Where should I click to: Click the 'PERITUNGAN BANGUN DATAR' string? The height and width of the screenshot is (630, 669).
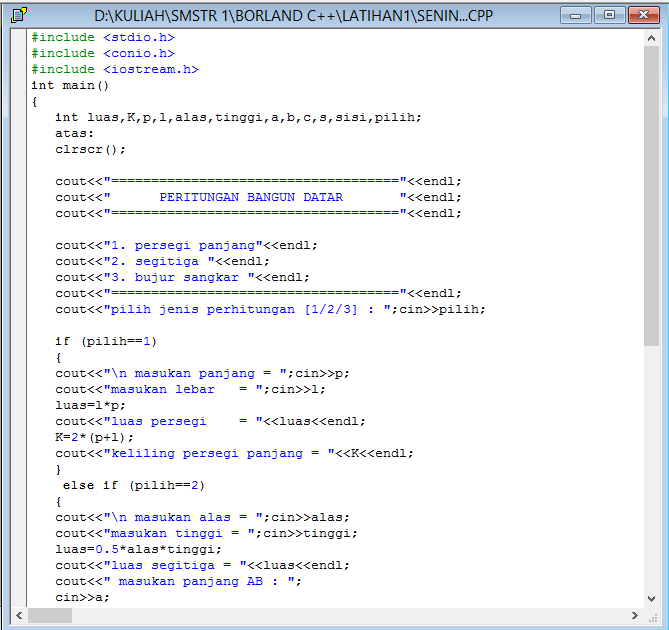click(x=251, y=197)
